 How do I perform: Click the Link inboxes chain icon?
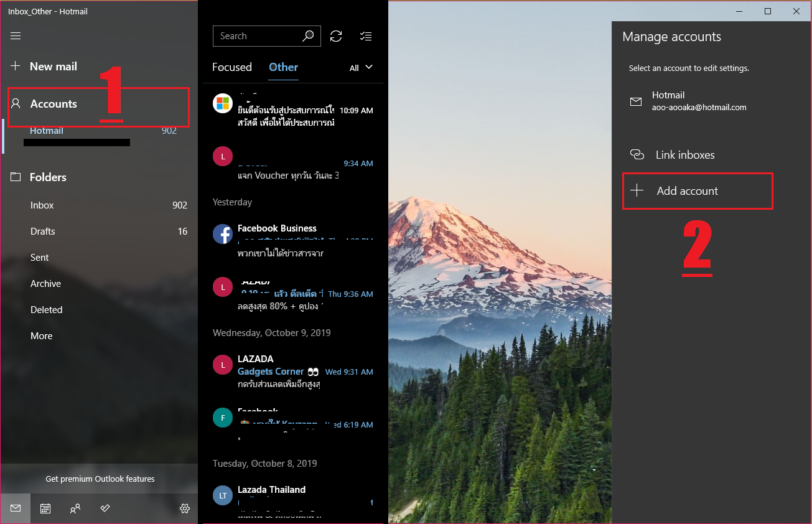point(637,155)
